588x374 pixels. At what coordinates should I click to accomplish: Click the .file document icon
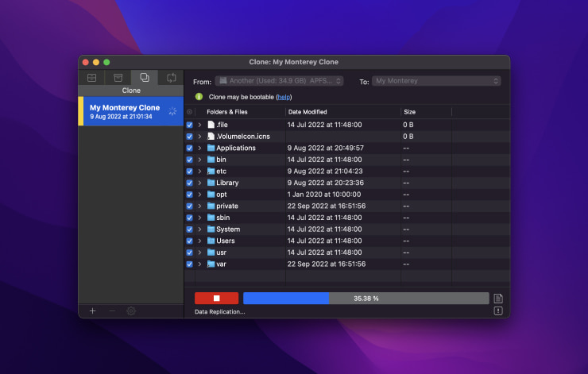pyautogui.click(x=211, y=125)
